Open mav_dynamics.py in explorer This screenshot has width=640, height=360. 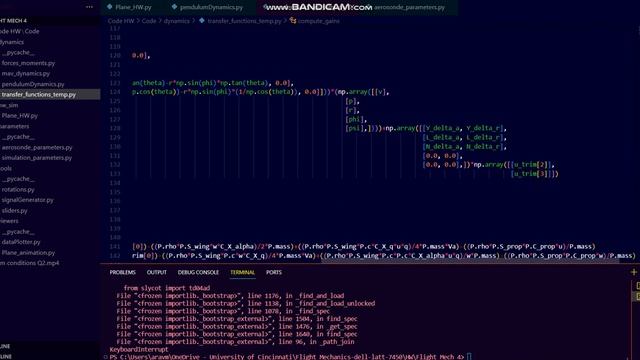click(x=25, y=73)
